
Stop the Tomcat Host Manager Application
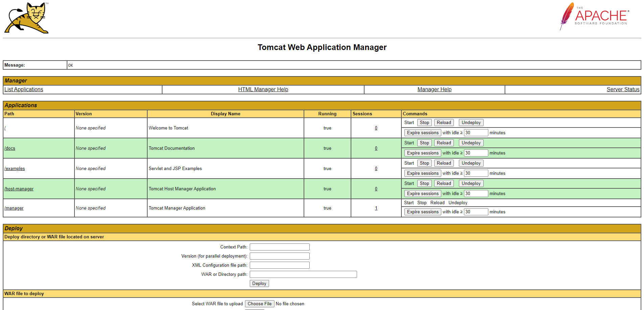(424, 184)
